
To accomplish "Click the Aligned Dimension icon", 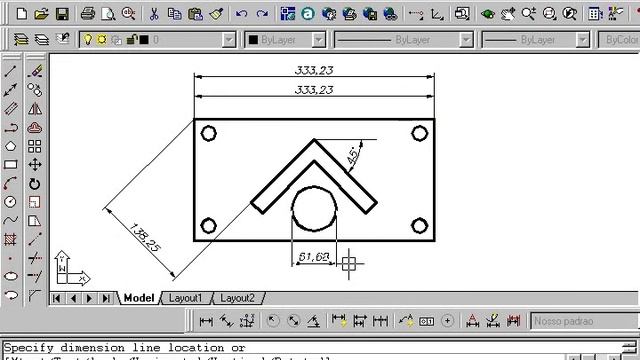I will click(227, 322).
